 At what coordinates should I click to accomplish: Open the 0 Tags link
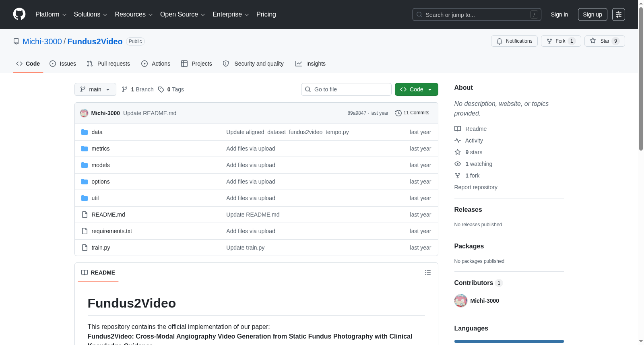coord(171,89)
